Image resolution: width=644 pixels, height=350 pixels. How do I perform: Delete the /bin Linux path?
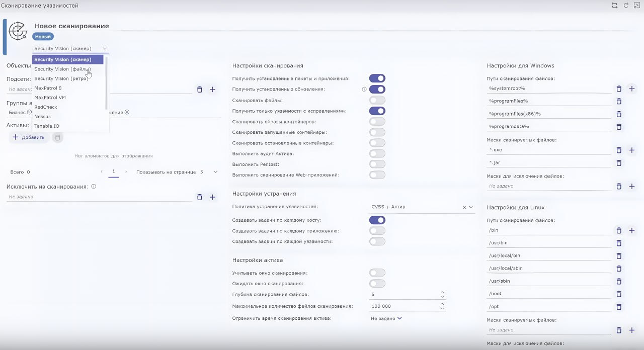click(619, 230)
